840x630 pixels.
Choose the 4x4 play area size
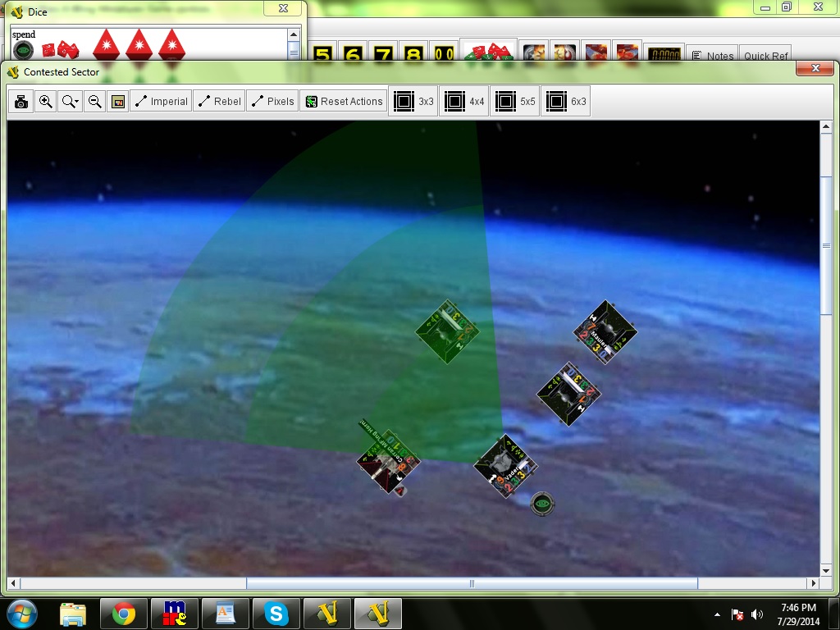coord(463,102)
